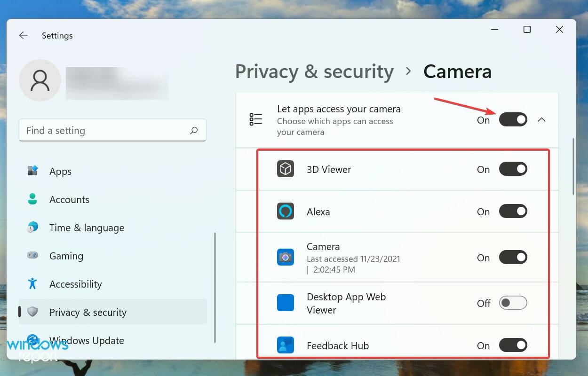Screen dimensions: 588x376
Task: Open the Privacy & security breadcrumb link
Action: 314,71
